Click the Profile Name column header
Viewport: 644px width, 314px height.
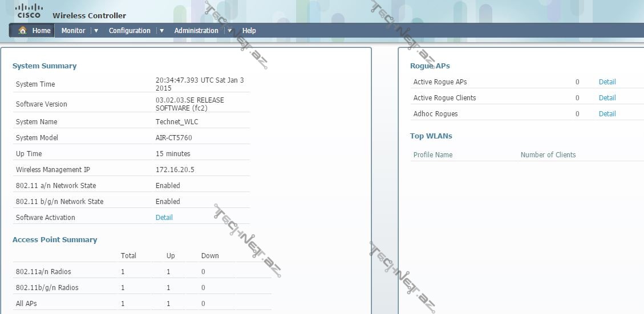pos(432,155)
